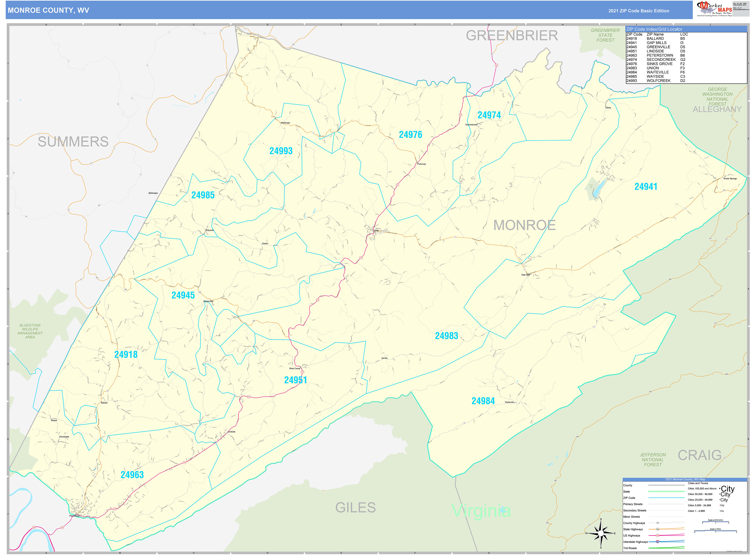Click the JEFFERSON NATIONAL FOREST label
756x555 pixels.
pos(652,460)
